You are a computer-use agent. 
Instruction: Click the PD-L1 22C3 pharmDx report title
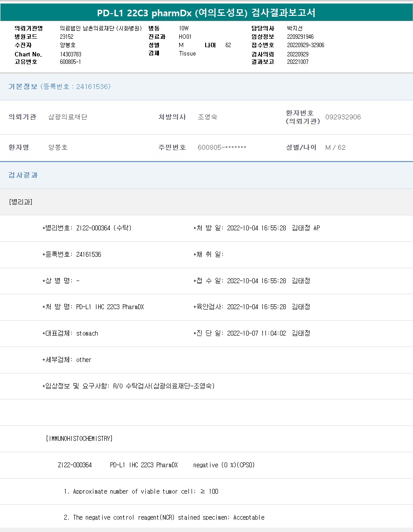pyautogui.click(x=206, y=13)
